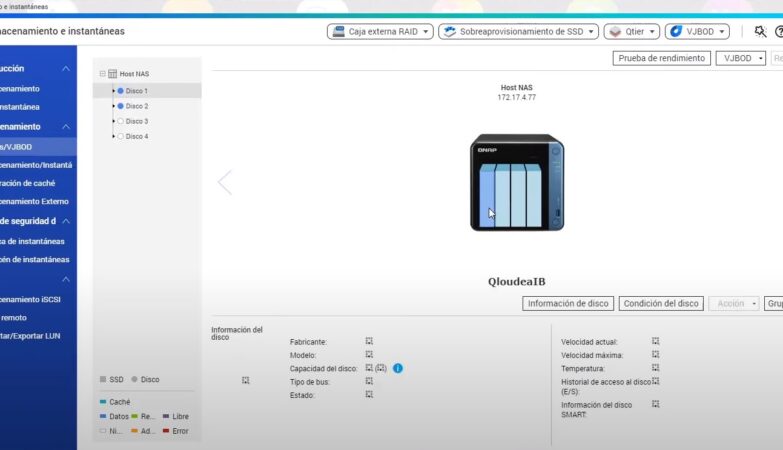Expand Disco 4 tree arrow
Image resolution: width=783 pixels, height=450 pixels.
113,136
